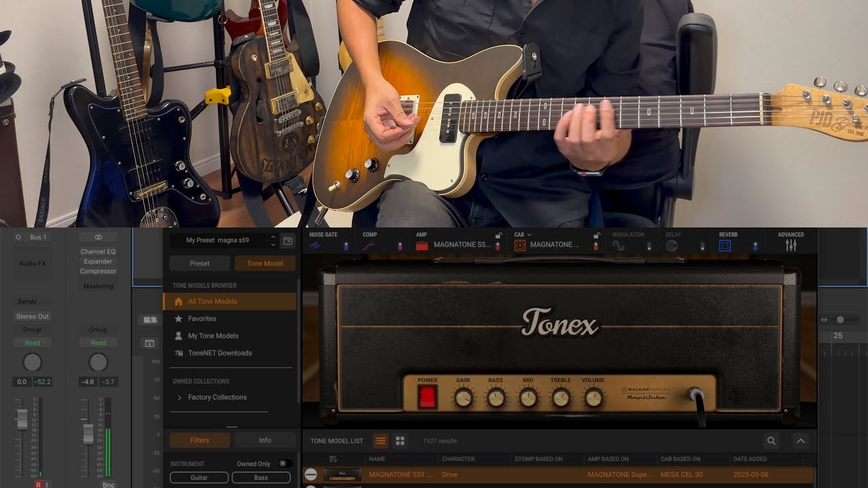The image size is (868, 488).
Task: Select the red Amp icon
Action: point(422,245)
